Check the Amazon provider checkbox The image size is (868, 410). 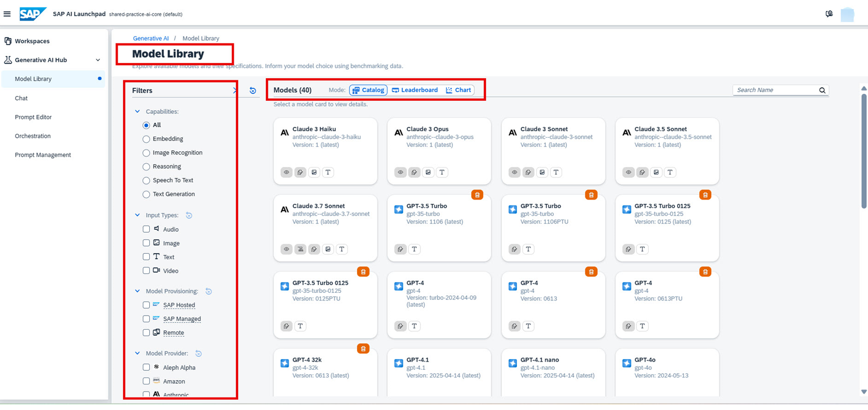146,381
